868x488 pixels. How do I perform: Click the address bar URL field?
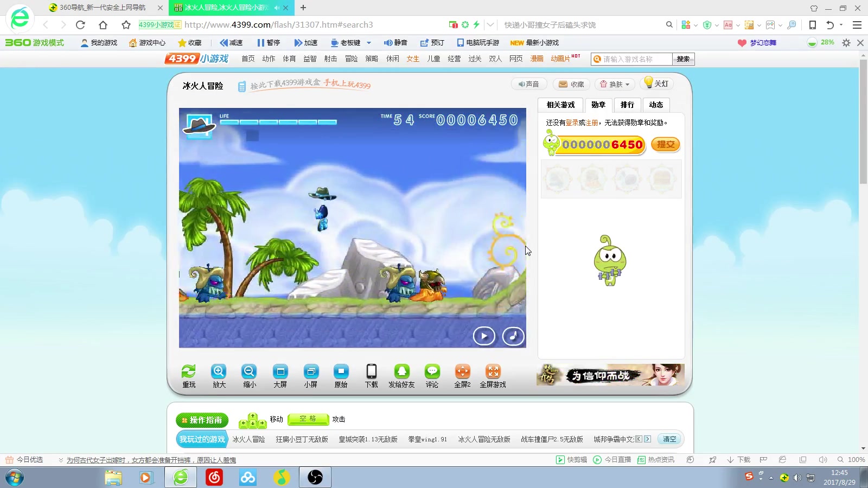coord(315,25)
